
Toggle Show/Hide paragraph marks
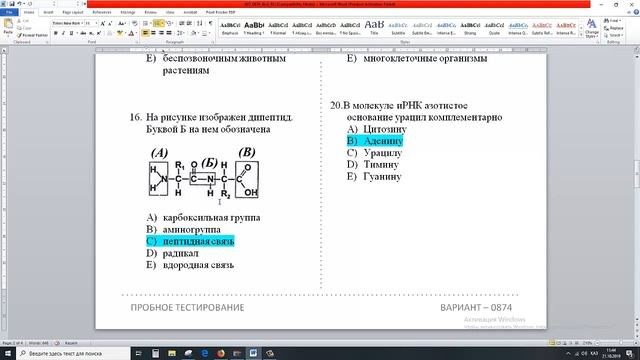click(x=211, y=24)
